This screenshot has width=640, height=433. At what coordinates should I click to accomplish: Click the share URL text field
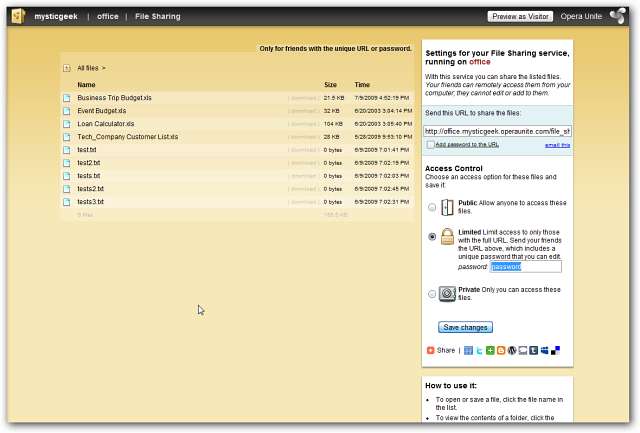click(x=497, y=131)
